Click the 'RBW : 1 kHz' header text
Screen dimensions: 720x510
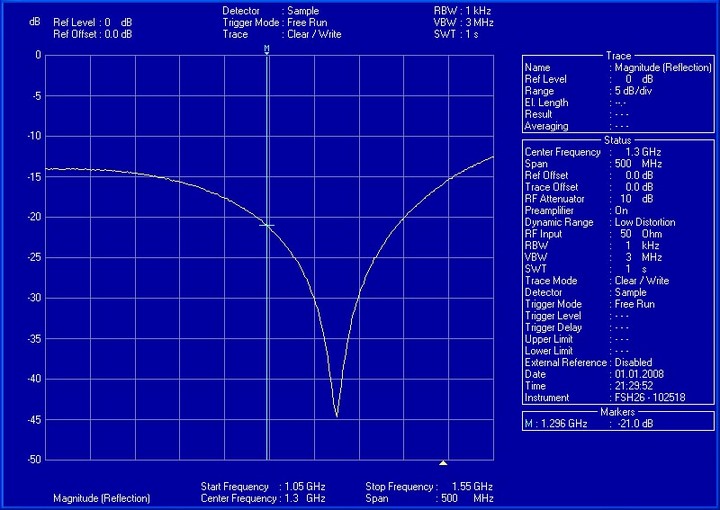pyautogui.click(x=462, y=11)
